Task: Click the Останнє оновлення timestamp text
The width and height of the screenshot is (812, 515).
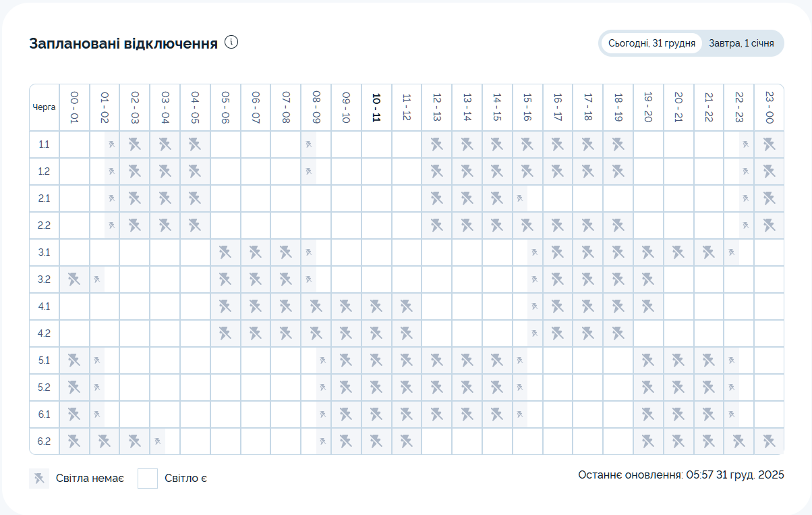Action: (x=680, y=475)
